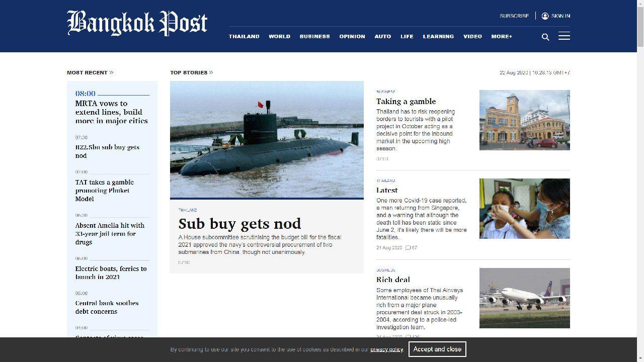Click the search magnifier icon

point(545,37)
